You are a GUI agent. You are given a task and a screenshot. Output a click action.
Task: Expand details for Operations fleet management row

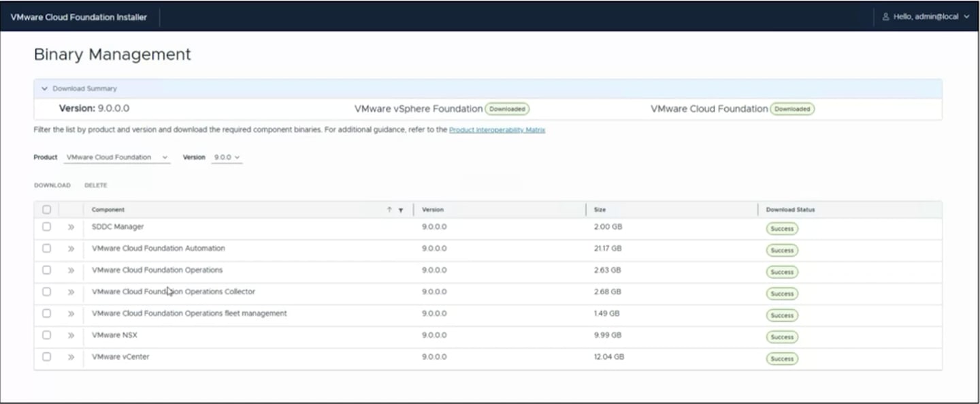pos(71,314)
